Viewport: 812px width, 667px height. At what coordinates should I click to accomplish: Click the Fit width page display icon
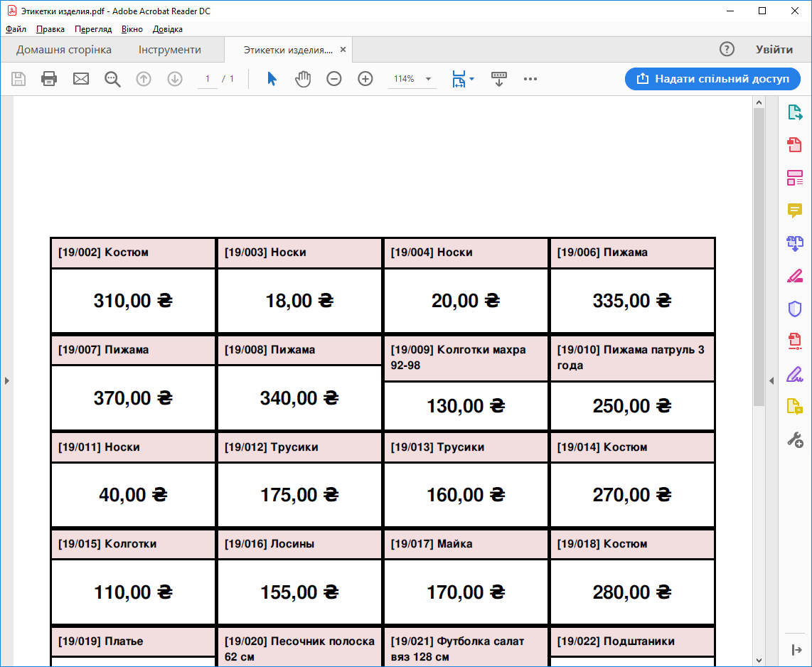tap(459, 79)
